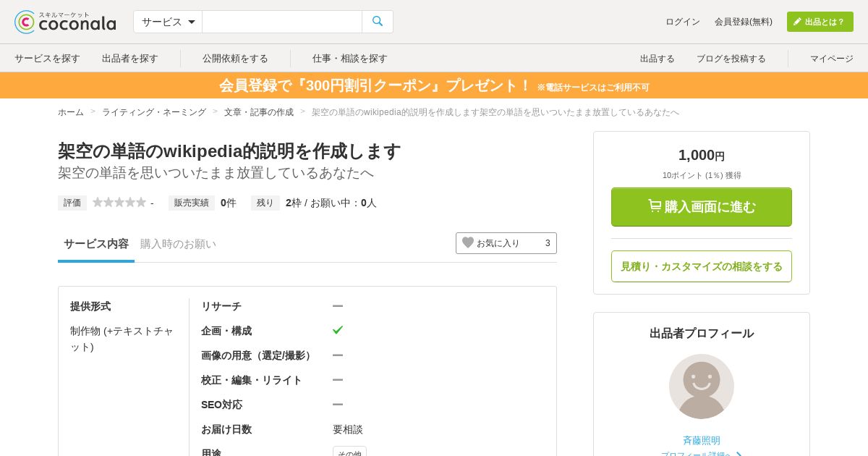Click 販売実績 label
Image resolution: width=868 pixels, height=456 pixels.
(192, 203)
